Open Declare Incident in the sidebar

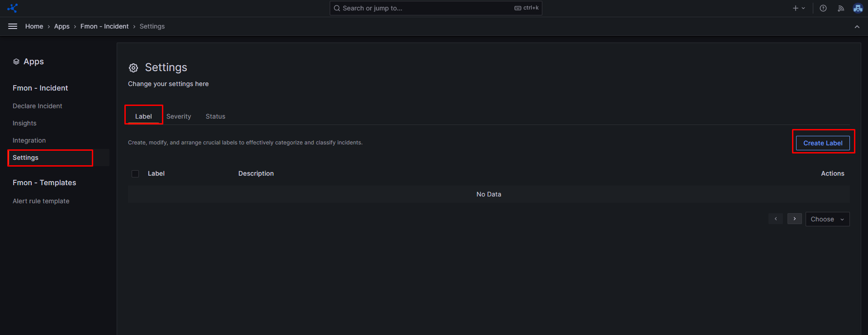coord(38,106)
